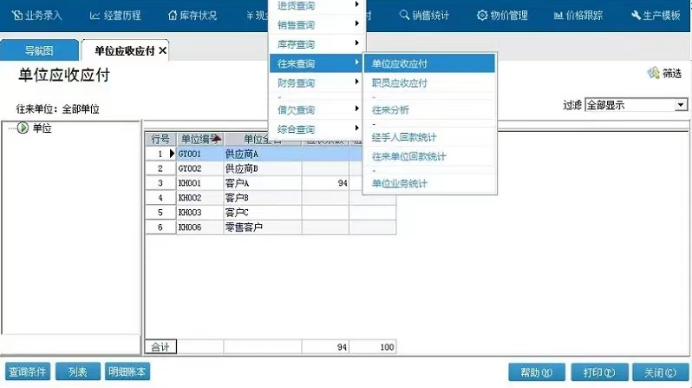The width and height of the screenshot is (692, 388).
Task: Select the KH006 cell
Action: tap(200, 227)
